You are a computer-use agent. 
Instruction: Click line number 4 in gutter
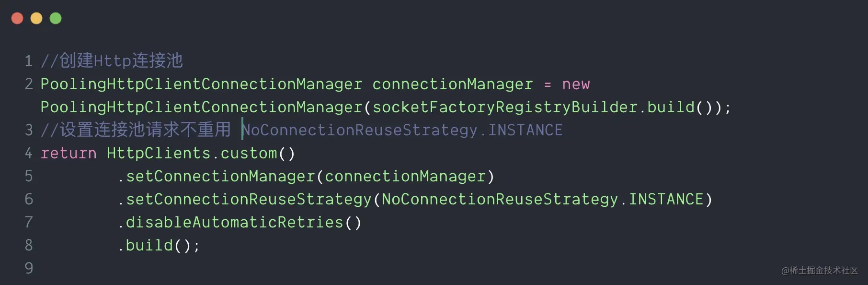click(29, 153)
